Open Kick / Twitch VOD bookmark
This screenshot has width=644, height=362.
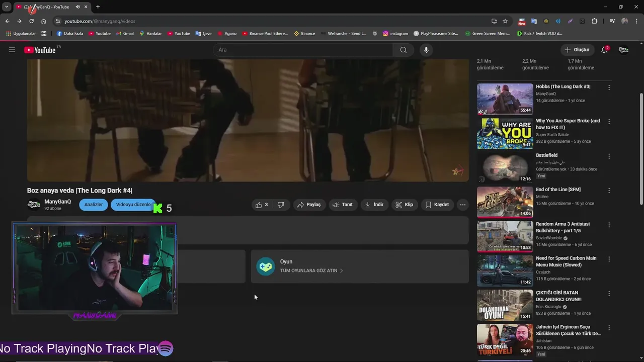point(540,34)
